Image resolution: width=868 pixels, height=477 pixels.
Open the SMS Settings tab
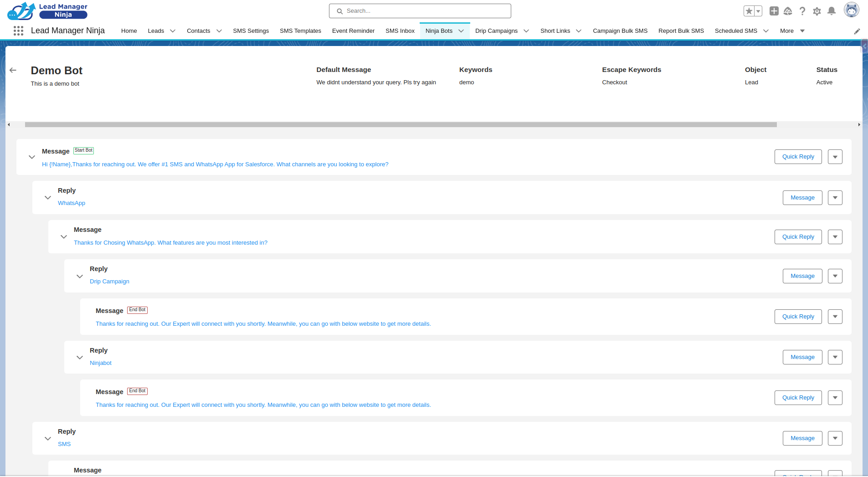pos(251,31)
